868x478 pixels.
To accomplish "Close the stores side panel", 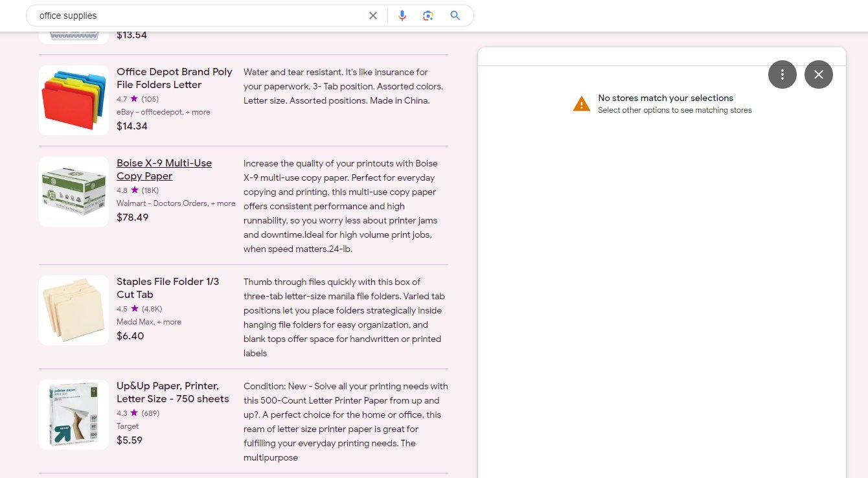I will pyautogui.click(x=819, y=74).
